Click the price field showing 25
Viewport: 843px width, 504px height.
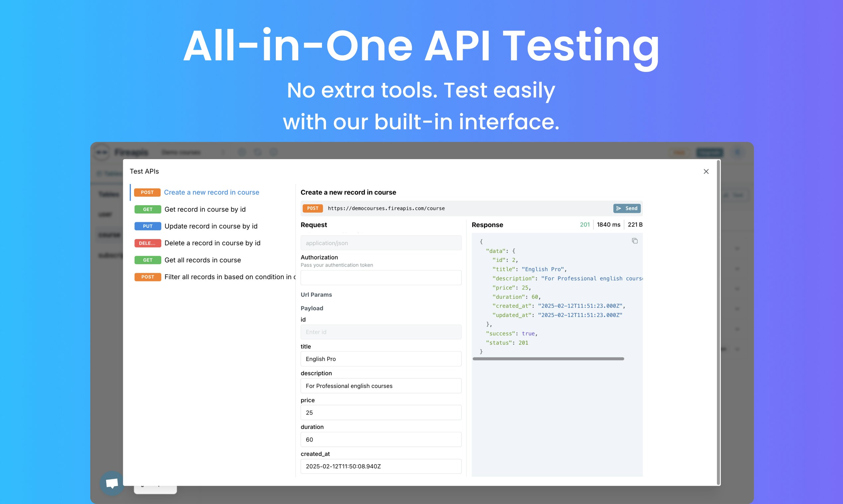point(381,412)
